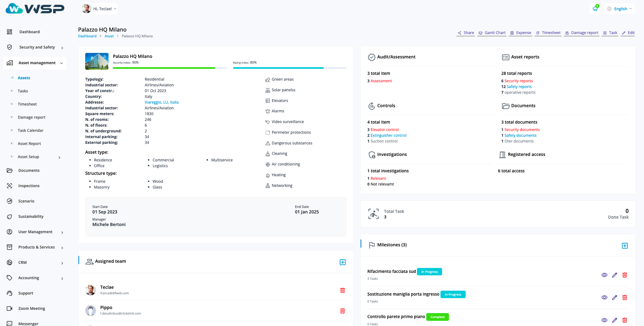Open the Hi, Teclae! user menu

100,9
